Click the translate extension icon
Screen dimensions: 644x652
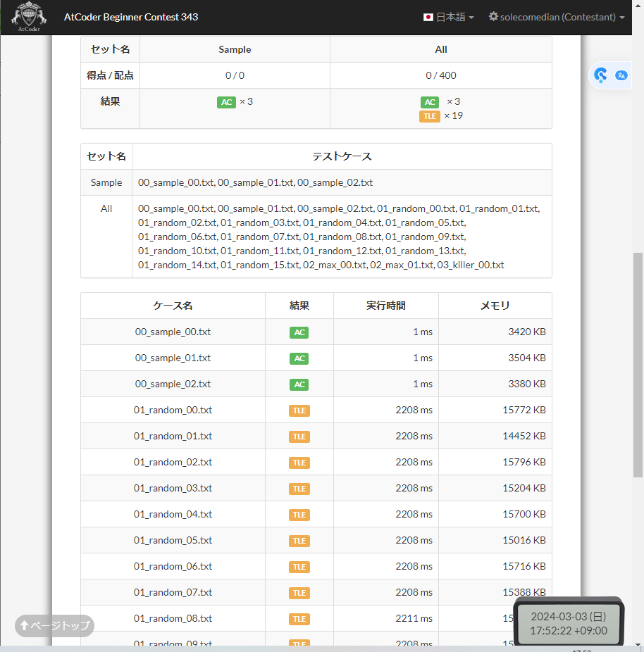coord(621,75)
